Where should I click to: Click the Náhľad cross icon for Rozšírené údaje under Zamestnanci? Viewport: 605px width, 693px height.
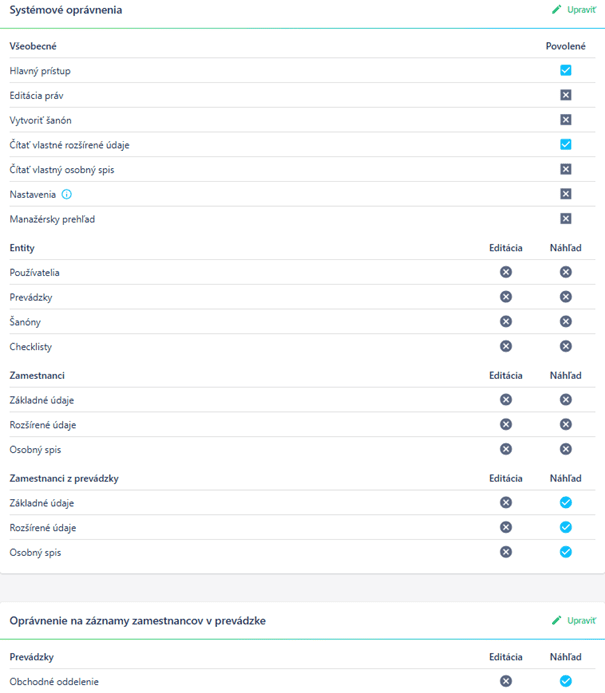tap(566, 424)
